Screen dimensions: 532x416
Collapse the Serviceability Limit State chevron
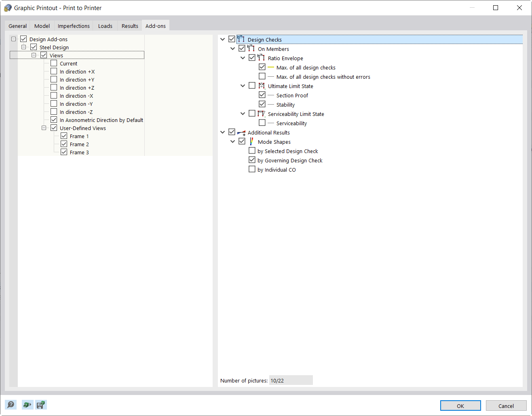(x=243, y=113)
